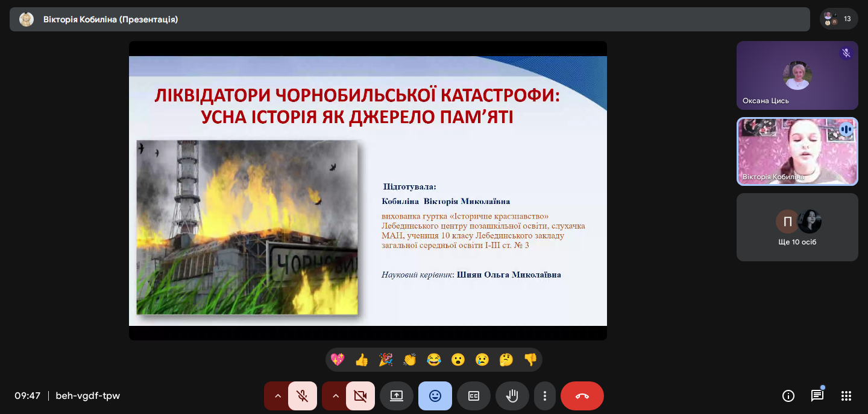This screenshot has width=868, height=414.
Task: Toggle closed captions on
Action: (474, 396)
